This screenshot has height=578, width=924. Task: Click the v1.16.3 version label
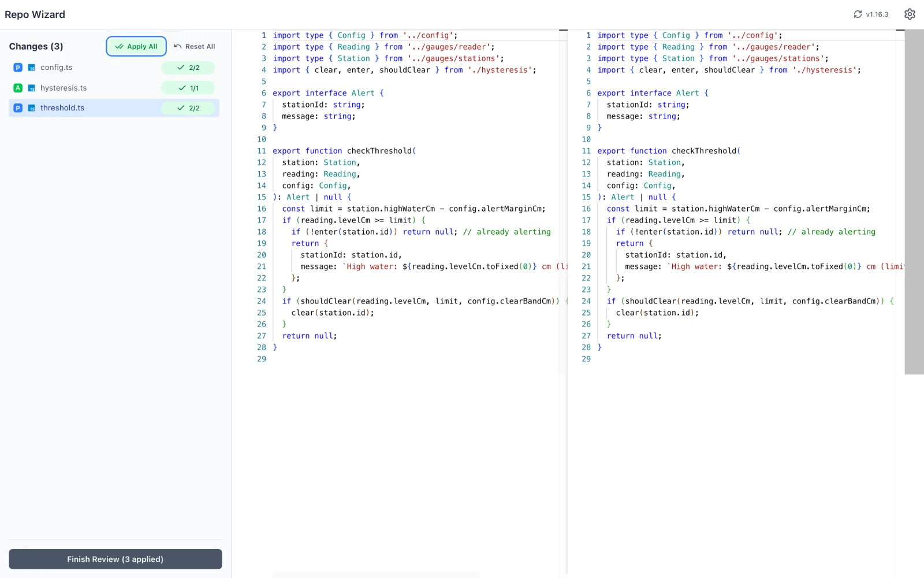(877, 14)
